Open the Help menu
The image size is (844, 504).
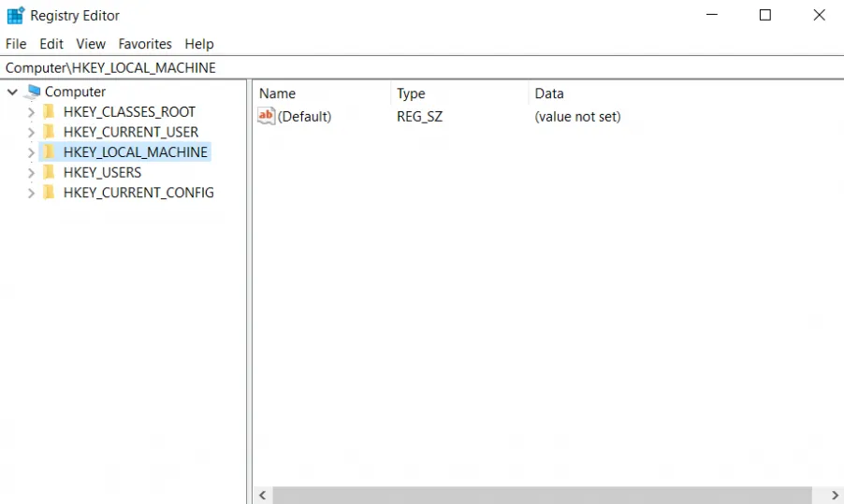199,44
